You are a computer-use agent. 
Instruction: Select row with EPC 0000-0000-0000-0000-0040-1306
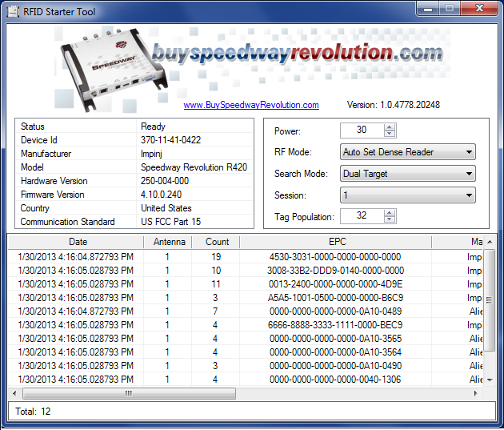pos(246,380)
